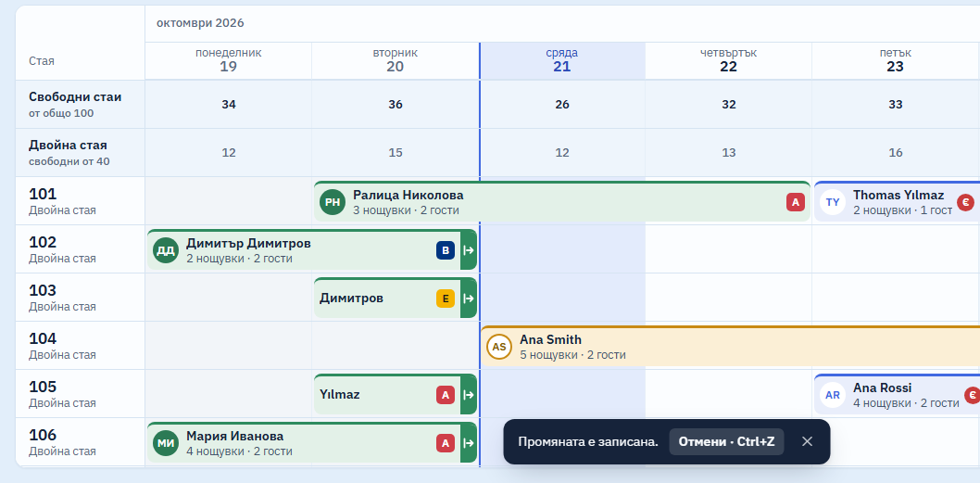Click the blue B badge on Димитър Димитров booking
The height and width of the screenshot is (483, 980).
point(445,250)
